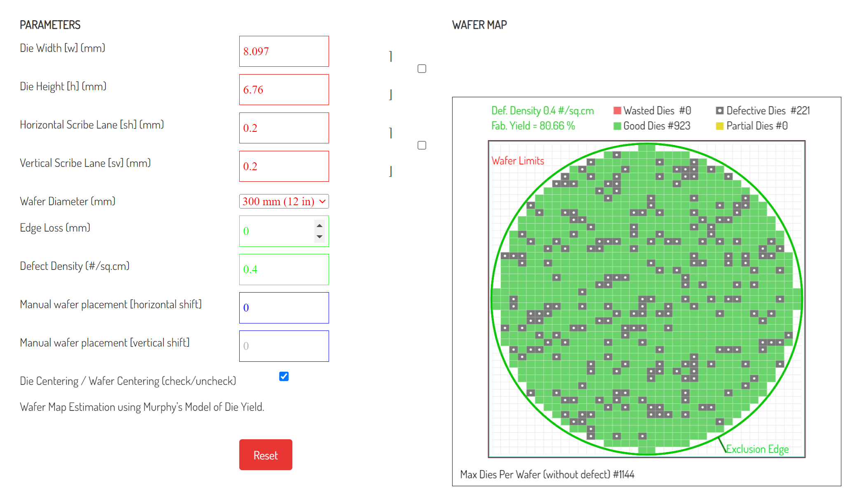Increase Edge Loss with up arrow

320,226
